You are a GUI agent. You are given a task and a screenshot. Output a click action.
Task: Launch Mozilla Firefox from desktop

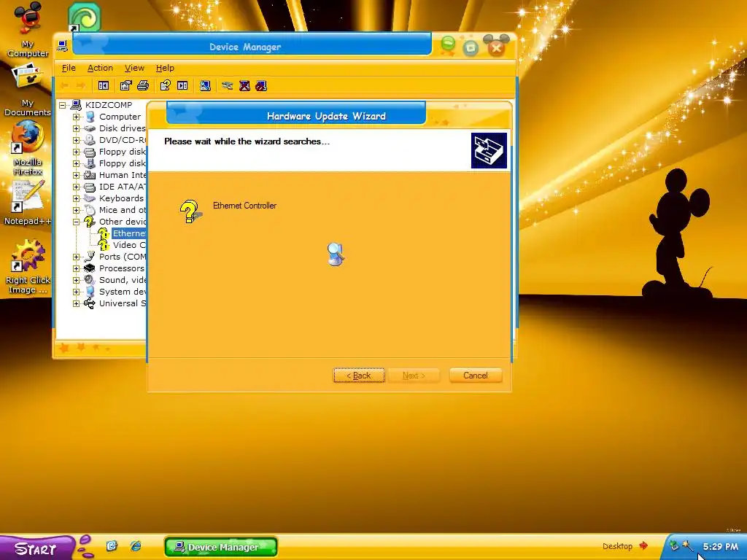click(x=28, y=148)
